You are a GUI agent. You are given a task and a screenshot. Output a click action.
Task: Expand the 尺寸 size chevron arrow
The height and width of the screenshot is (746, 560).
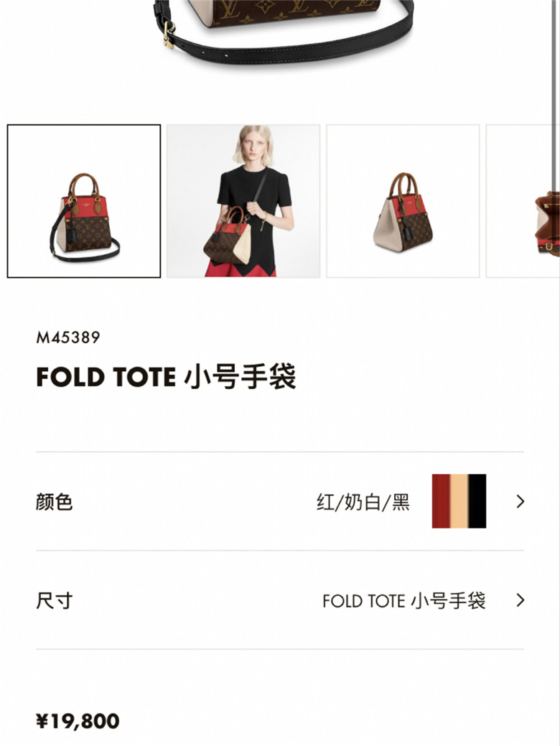click(x=520, y=600)
